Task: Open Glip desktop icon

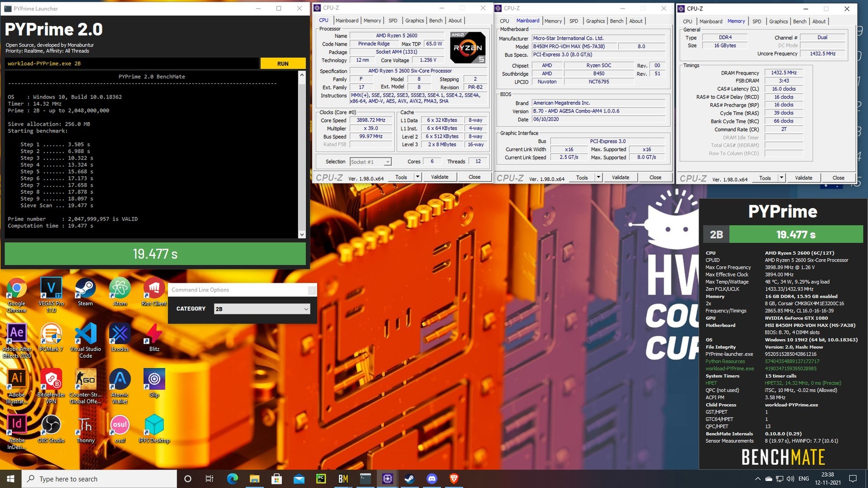Action: coord(154,383)
